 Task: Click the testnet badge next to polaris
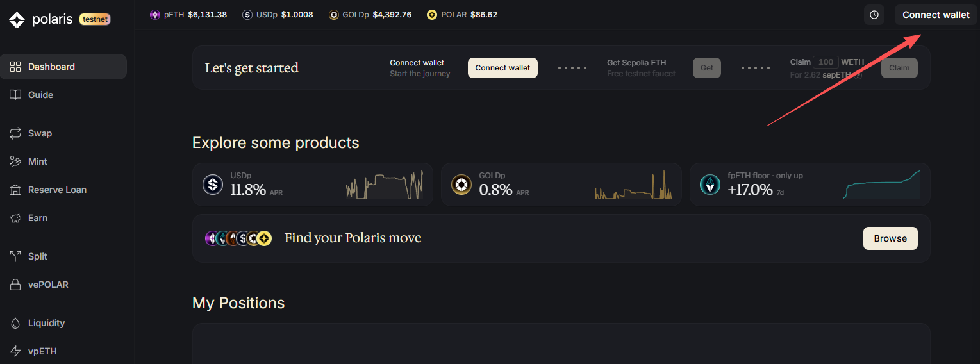(x=95, y=19)
